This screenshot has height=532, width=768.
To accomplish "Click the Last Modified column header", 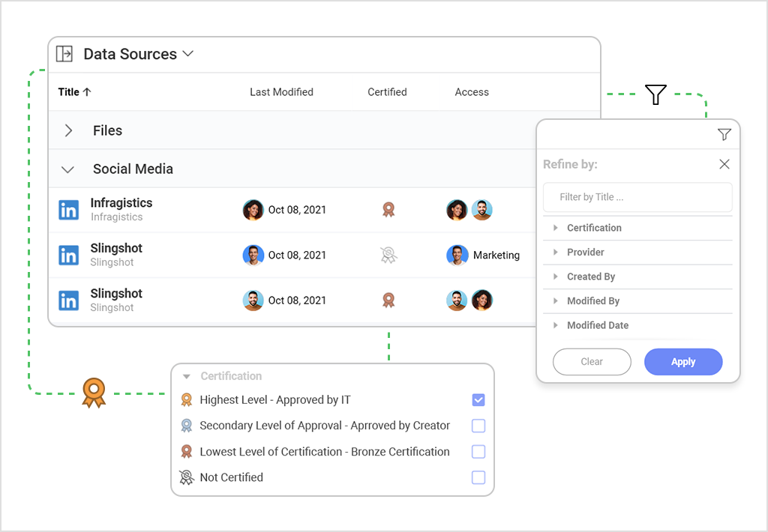I will (282, 92).
